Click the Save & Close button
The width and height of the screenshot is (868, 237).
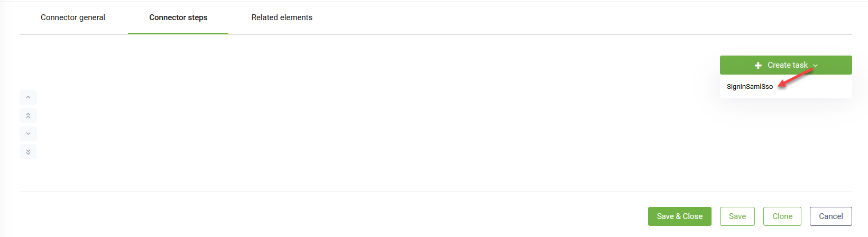pyautogui.click(x=680, y=216)
